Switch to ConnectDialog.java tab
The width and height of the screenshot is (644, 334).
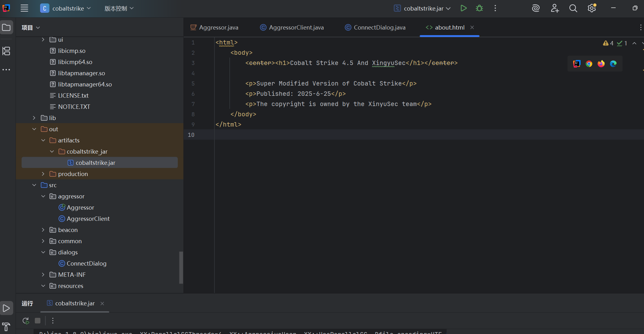point(375,27)
